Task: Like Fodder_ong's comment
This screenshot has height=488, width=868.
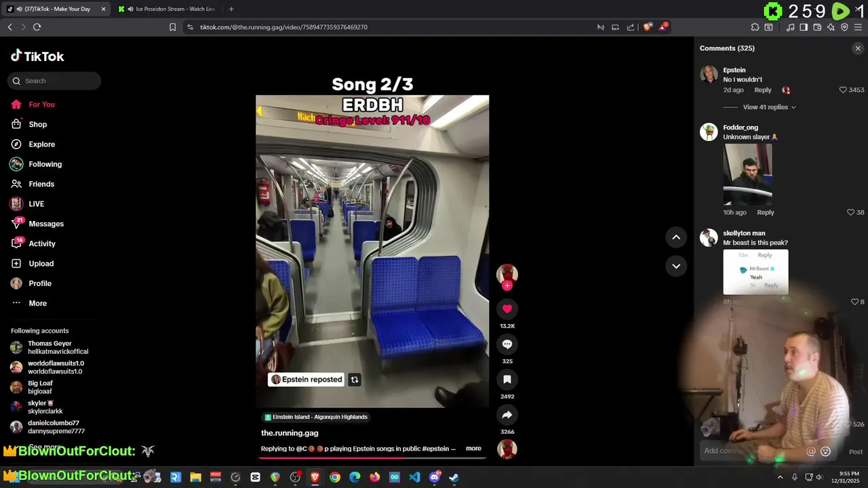Action: [850, 212]
